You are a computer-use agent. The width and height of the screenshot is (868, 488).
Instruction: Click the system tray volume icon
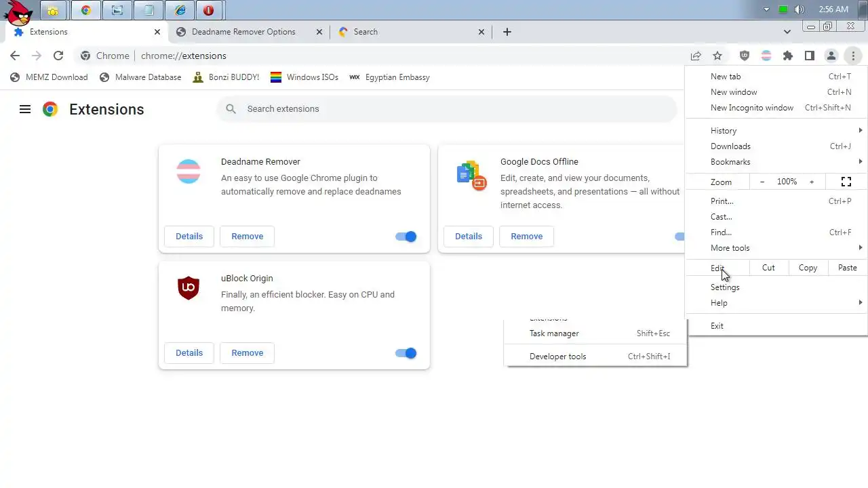800,9
